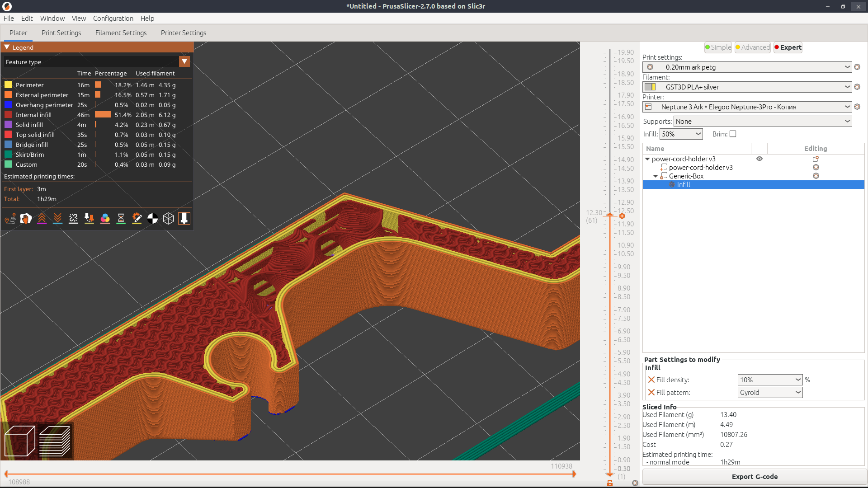Screen dimensions: 868x488
Task: Open Supports dropdown
Action: [x=763, y=121]
